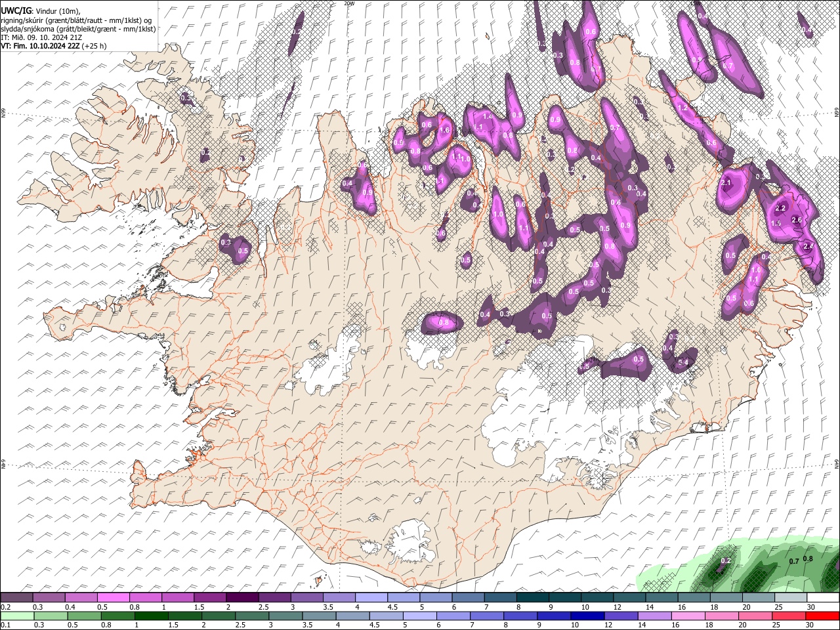Click the 20W longitude label
The width and height of the screenshot is (840, 630).
pyautogui.click(x=349, y=3)
